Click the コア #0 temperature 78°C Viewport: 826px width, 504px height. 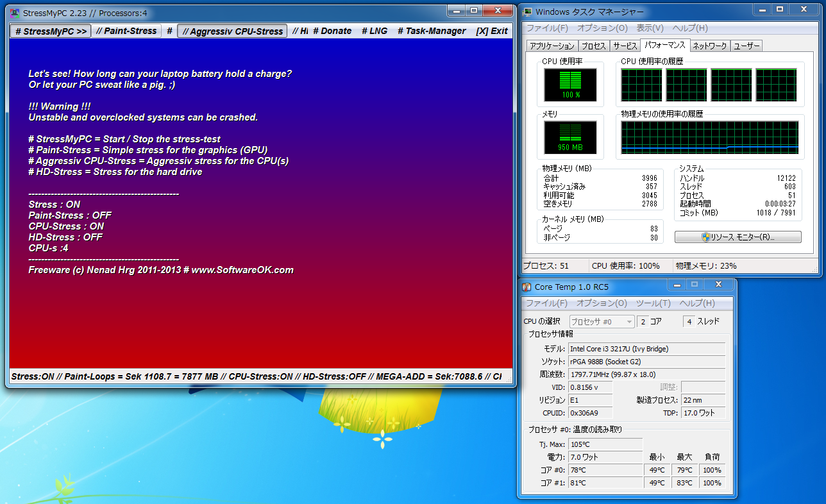605,470
